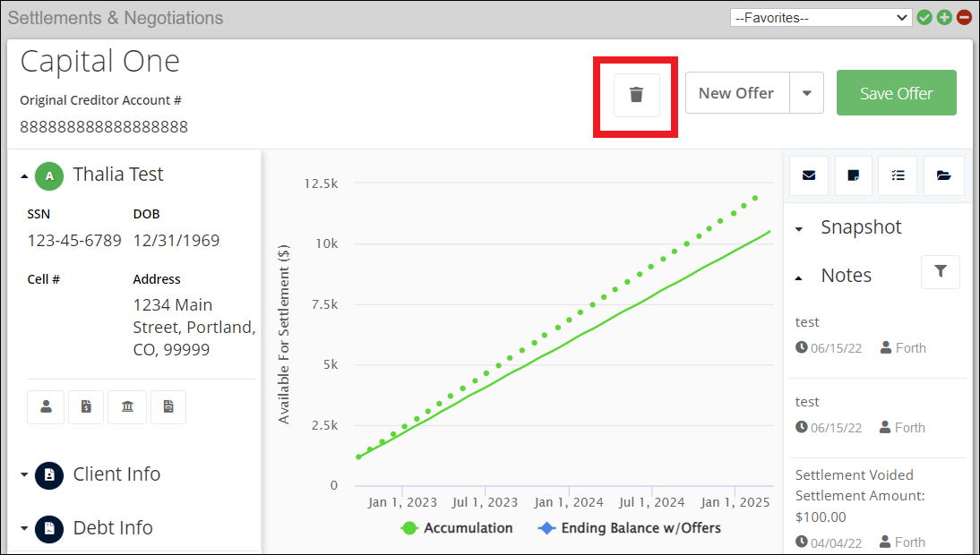Click the Debt Info circle icon

click(x=49, y=529)
